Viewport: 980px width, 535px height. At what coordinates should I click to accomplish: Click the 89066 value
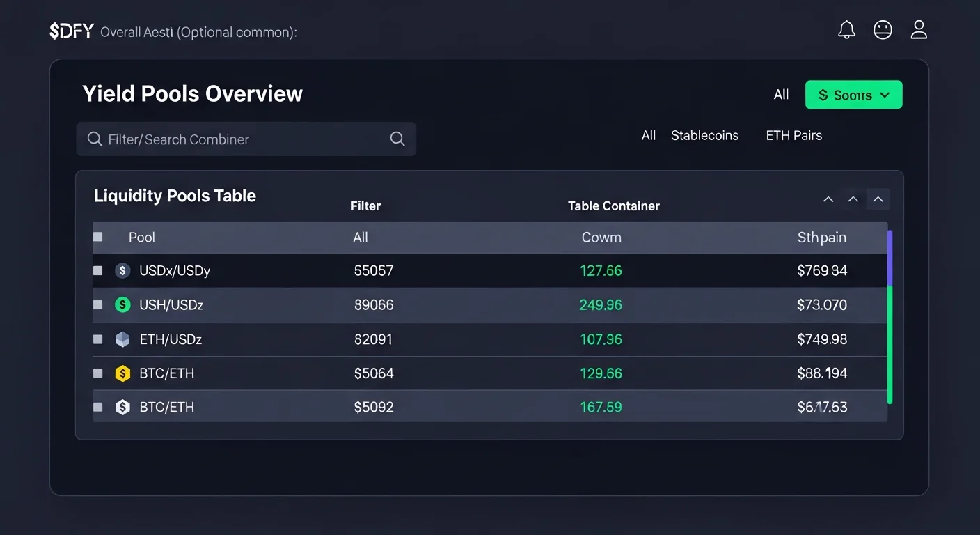click(374, 305)
